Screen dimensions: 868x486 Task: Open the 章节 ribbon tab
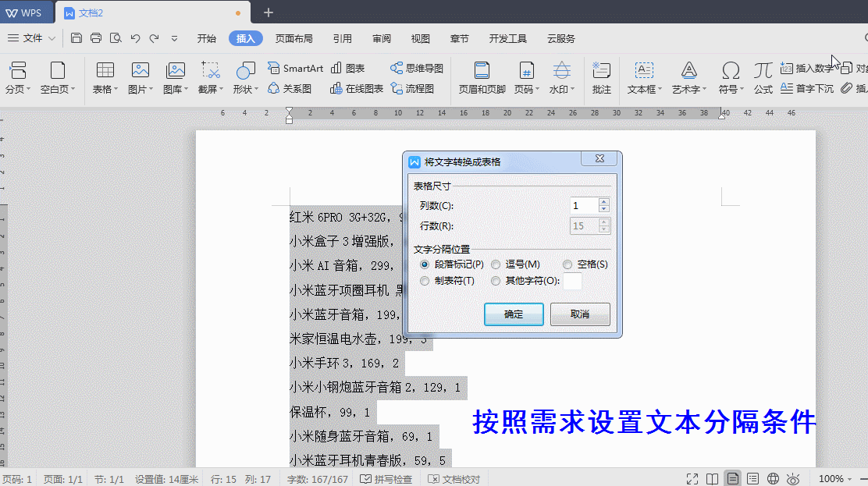[460, 38]
